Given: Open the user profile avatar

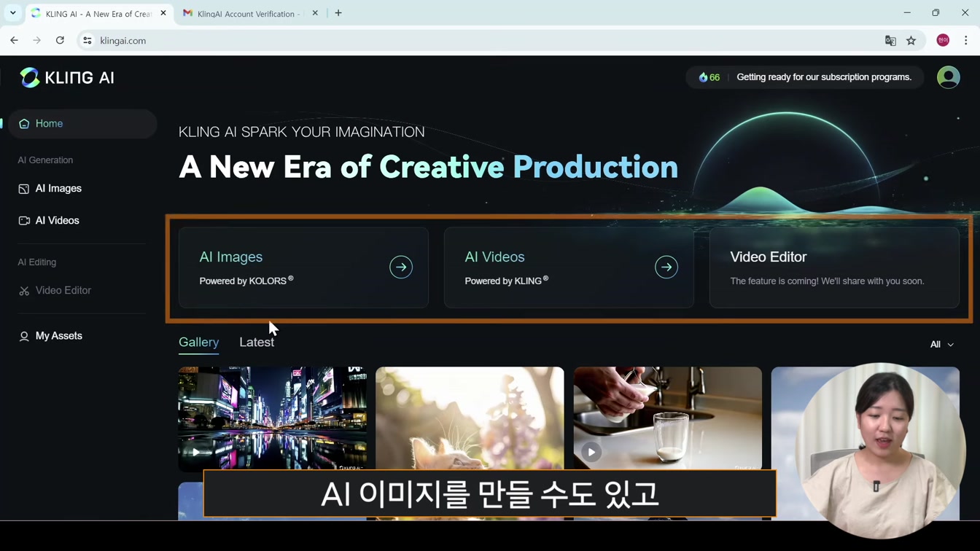Looking at the screenshot, I should pos(948,77).
